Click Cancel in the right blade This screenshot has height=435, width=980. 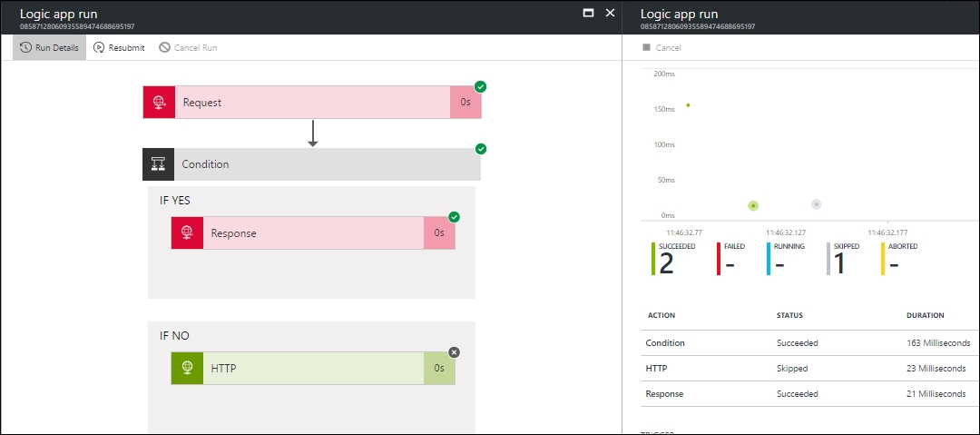pos(661,47)
